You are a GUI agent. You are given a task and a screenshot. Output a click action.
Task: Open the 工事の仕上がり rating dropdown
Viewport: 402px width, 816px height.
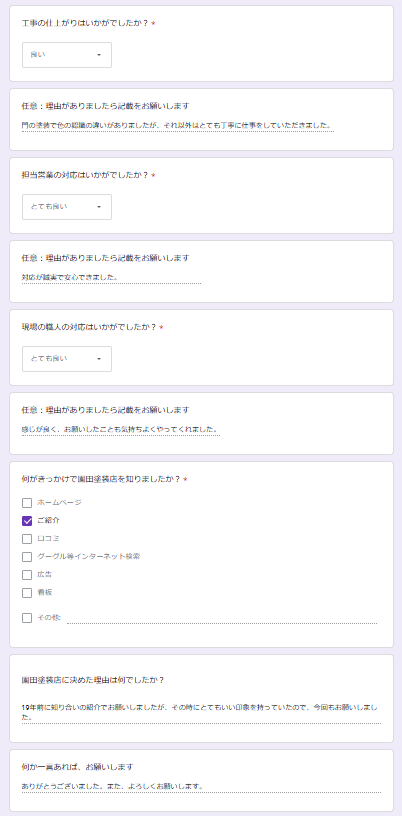[x=67, y=55]
